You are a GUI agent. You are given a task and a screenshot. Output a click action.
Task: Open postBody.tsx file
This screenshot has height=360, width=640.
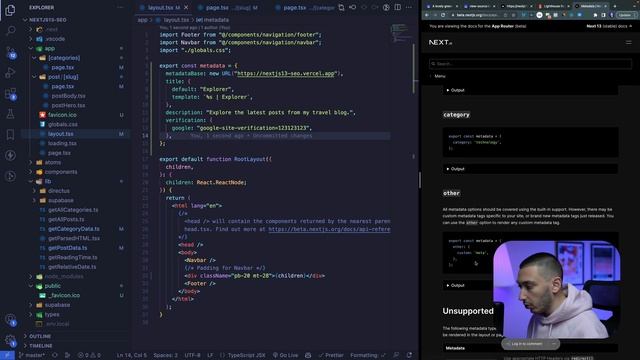coord(69,96)
